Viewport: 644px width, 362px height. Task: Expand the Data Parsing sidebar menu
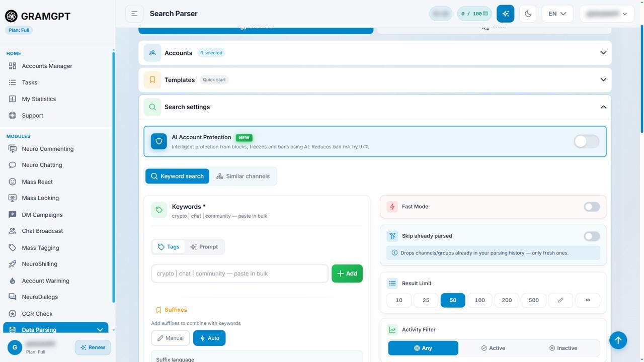tap(56, 330)
